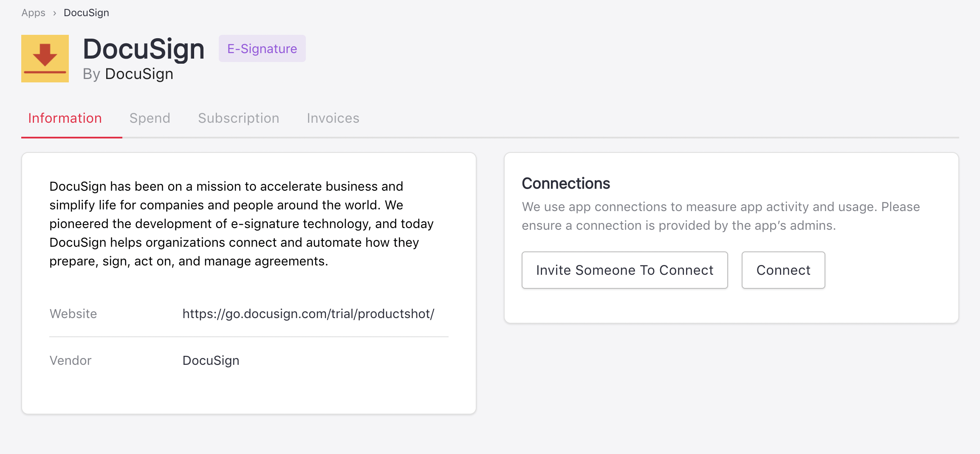Image resolution: width=980 pixels, height=454 pixels.
Task: Click the Connections section heading
Action: point(566,183)
